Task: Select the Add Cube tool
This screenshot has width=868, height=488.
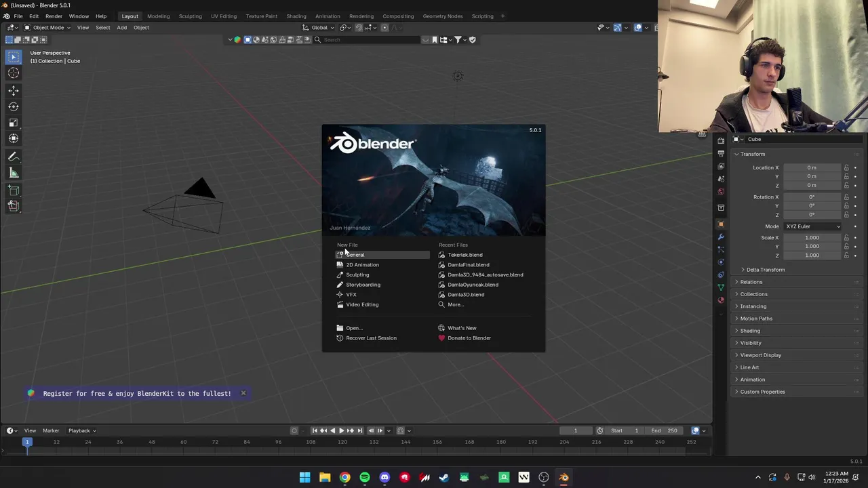Action: click(x=14, y=190)
